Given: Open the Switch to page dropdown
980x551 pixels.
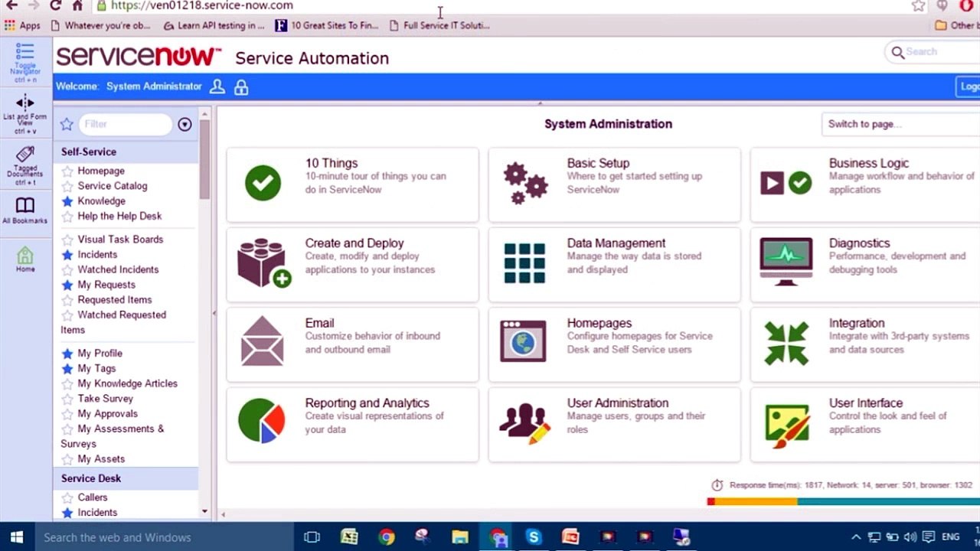Looking at the screenshot, I should (x=900, y=124).
